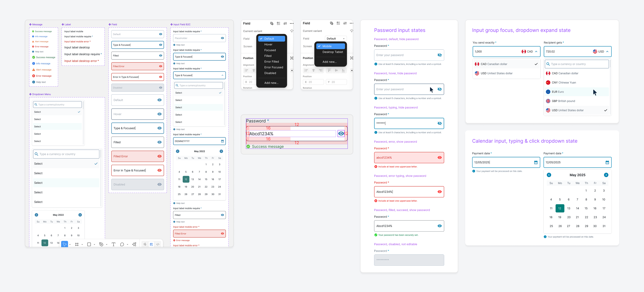This screenshot has width=644, height=292.
Task: Choose Hover from the Field variant menu
Action: click(268, 44)
